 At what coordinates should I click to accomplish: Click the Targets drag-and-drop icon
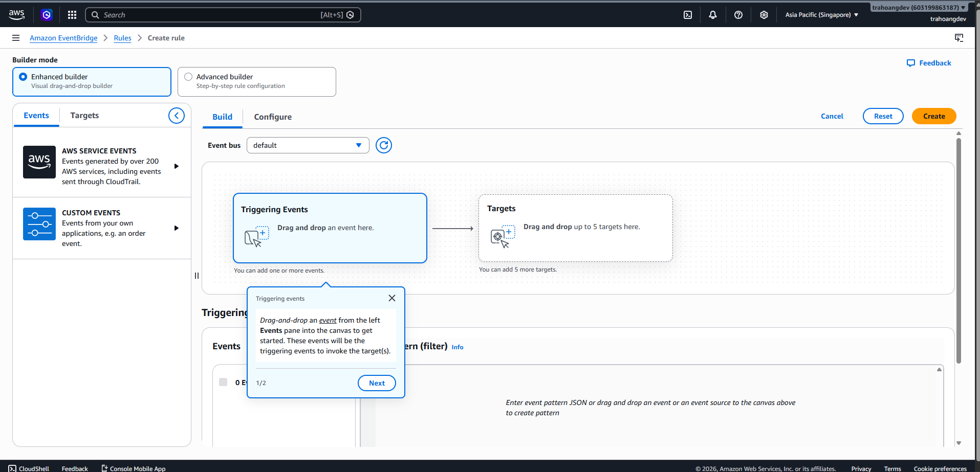point(503,236)
